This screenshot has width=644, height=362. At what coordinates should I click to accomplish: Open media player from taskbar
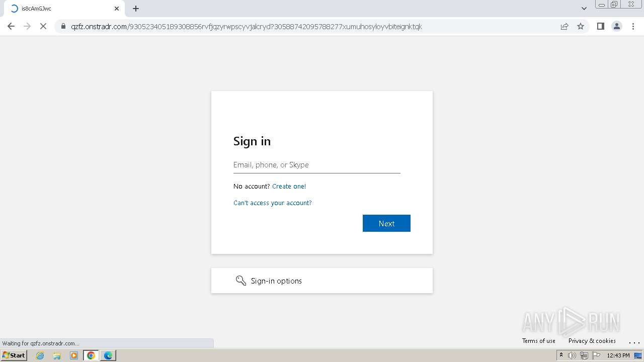tap(74, 355)
